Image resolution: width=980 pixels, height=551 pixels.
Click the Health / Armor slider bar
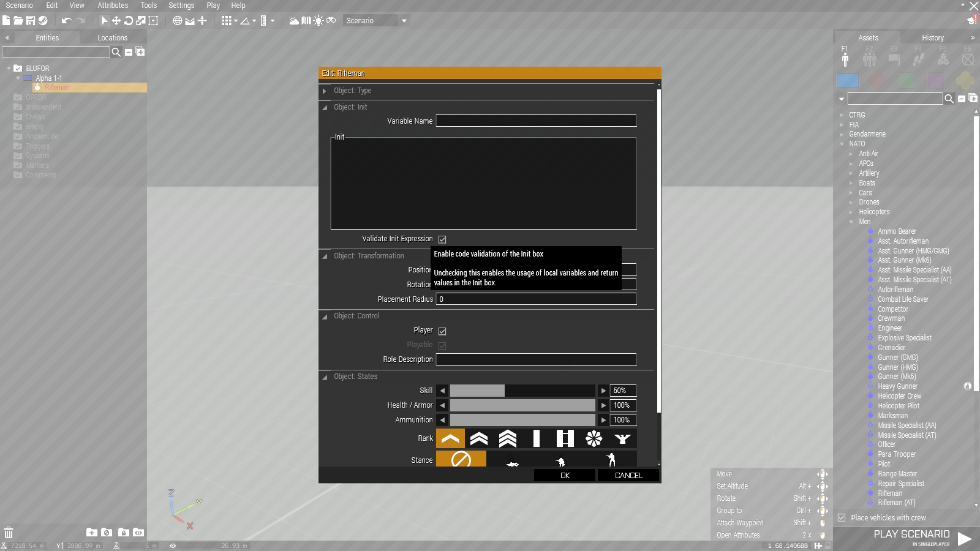tap(522, 405)
